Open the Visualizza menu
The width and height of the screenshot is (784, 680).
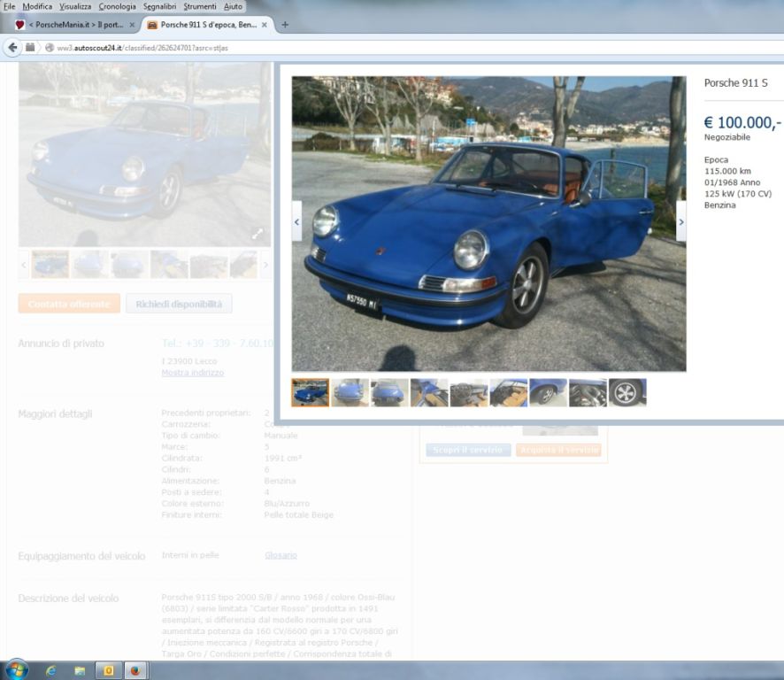coord(75,6)
